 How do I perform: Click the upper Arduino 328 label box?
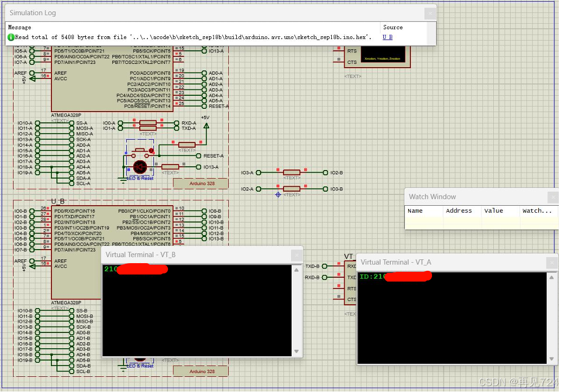pos(201,184)
